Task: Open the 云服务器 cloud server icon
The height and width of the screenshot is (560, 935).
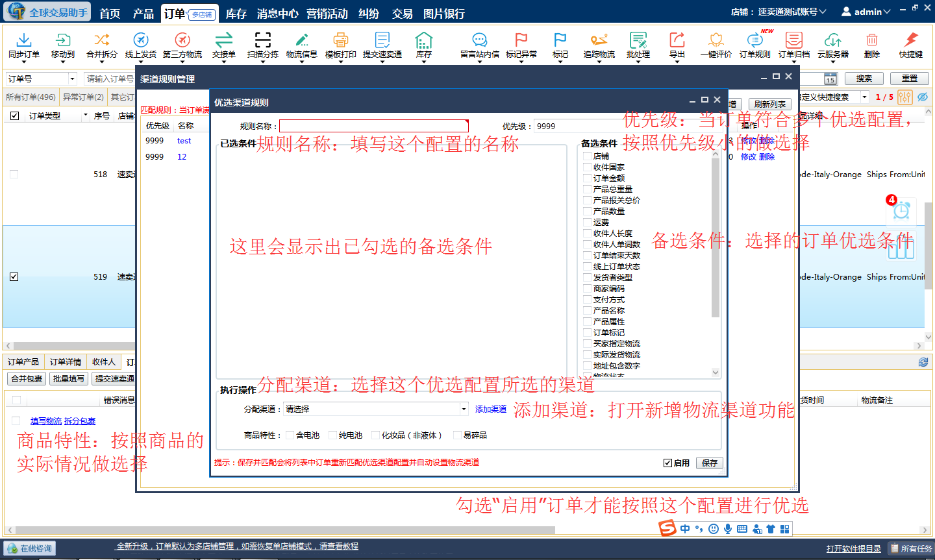Action: [x=833, y=40]
